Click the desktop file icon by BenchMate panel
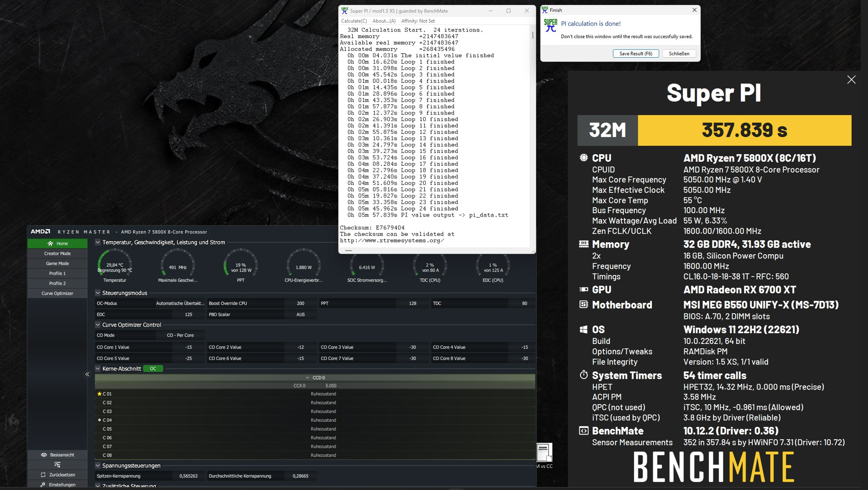Screen dimensions: 868x490 [x=544, y=453]
